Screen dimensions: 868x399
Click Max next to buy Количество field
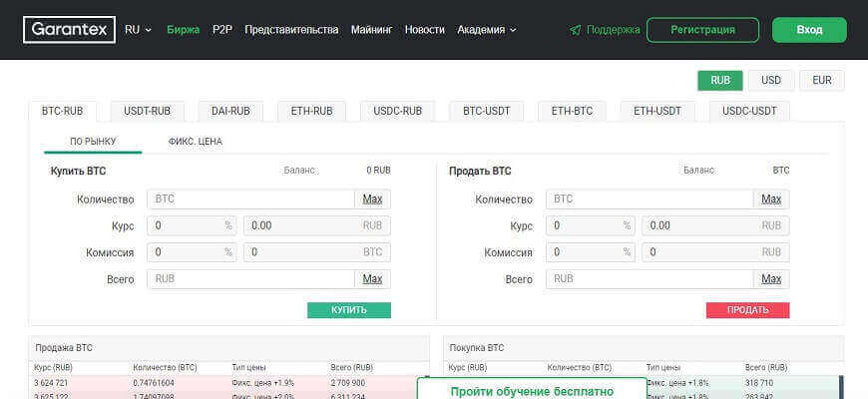click(x=372, y=199)
